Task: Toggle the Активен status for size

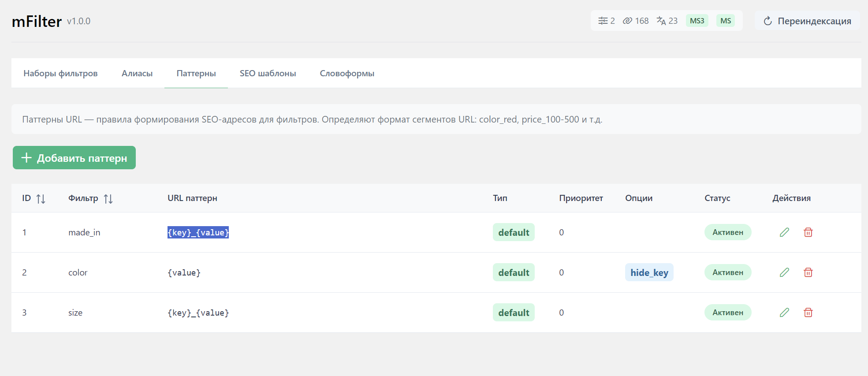Action: (727, 313)
